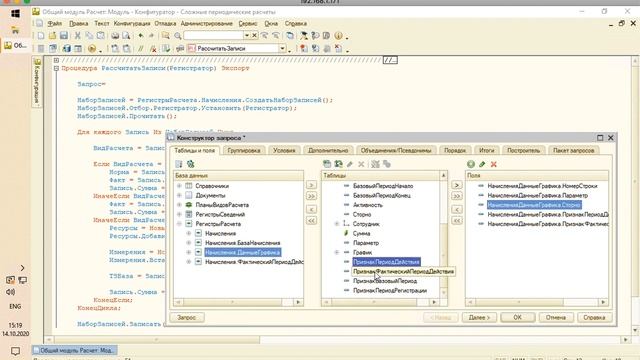The image size is (640, 360).
Task: Undo with the green back arrow icon
Action: click(x=140, y=36)
